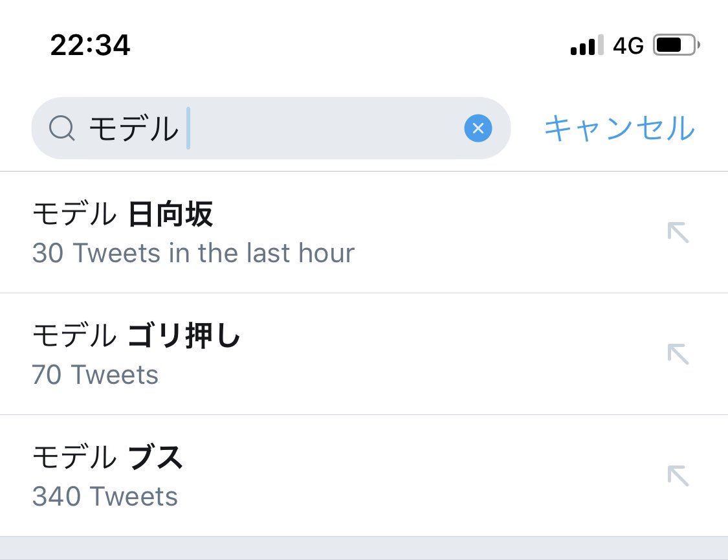
Task: Tap the cellular signal bars icon
Action: (x=587, y=45)
